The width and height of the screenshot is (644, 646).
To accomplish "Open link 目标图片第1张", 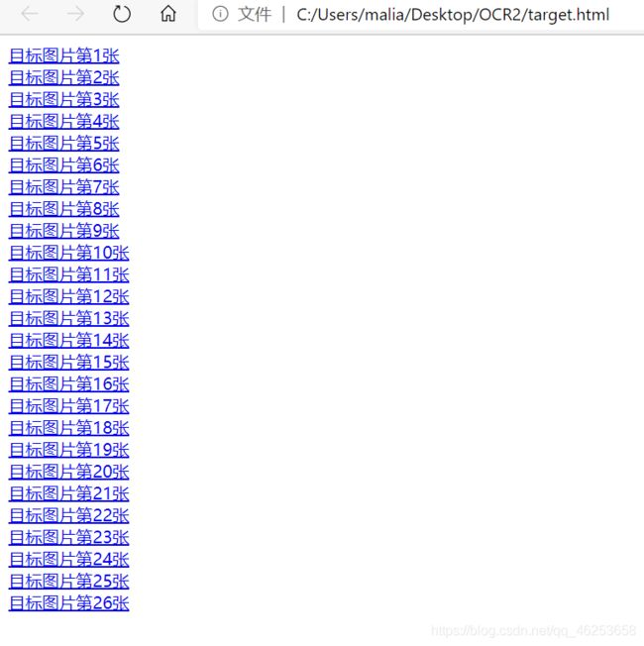I will pos(63,56).
